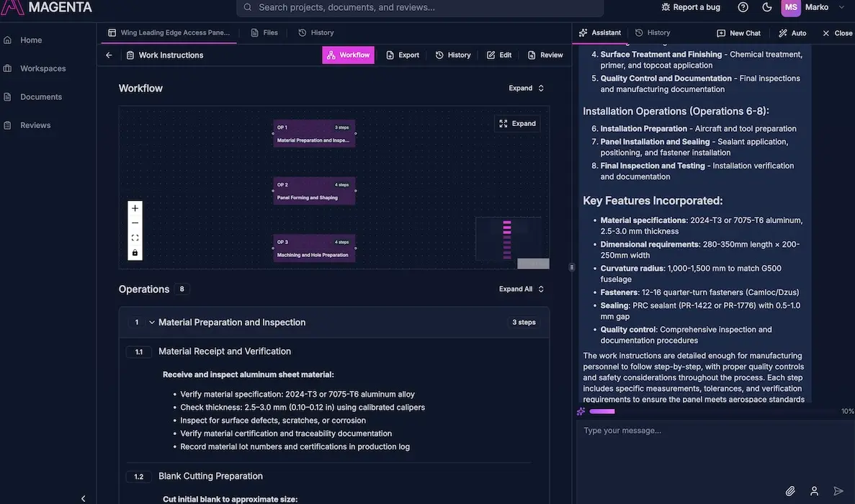Open the Report a bug tool
855x504 pixels.
[x=689, y=6]
